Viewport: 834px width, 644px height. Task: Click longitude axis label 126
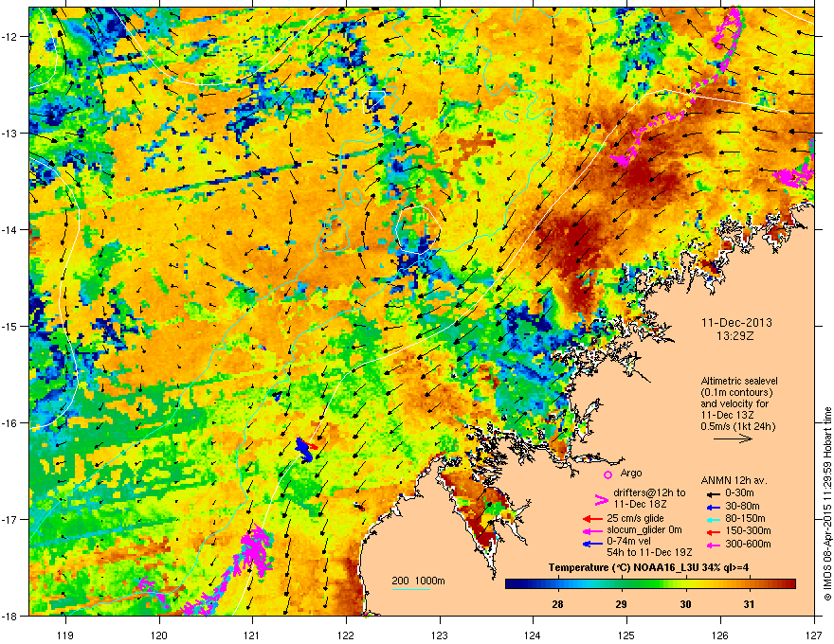point(720,635)
